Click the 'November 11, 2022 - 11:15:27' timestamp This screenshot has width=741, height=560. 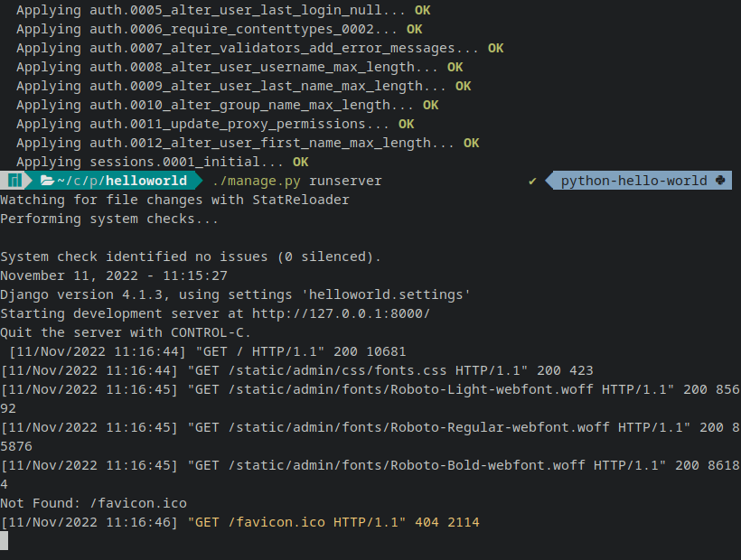coord(114,275)
